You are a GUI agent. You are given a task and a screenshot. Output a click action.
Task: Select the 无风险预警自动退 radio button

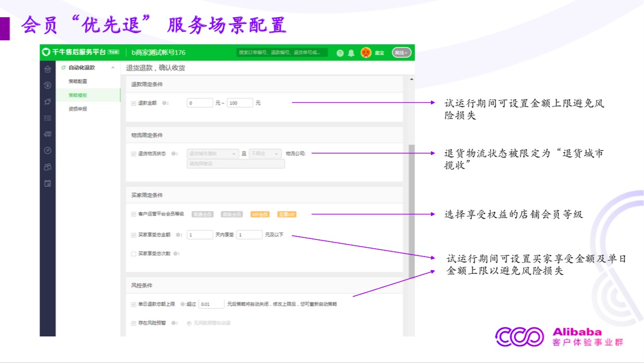tap(189, 323)
